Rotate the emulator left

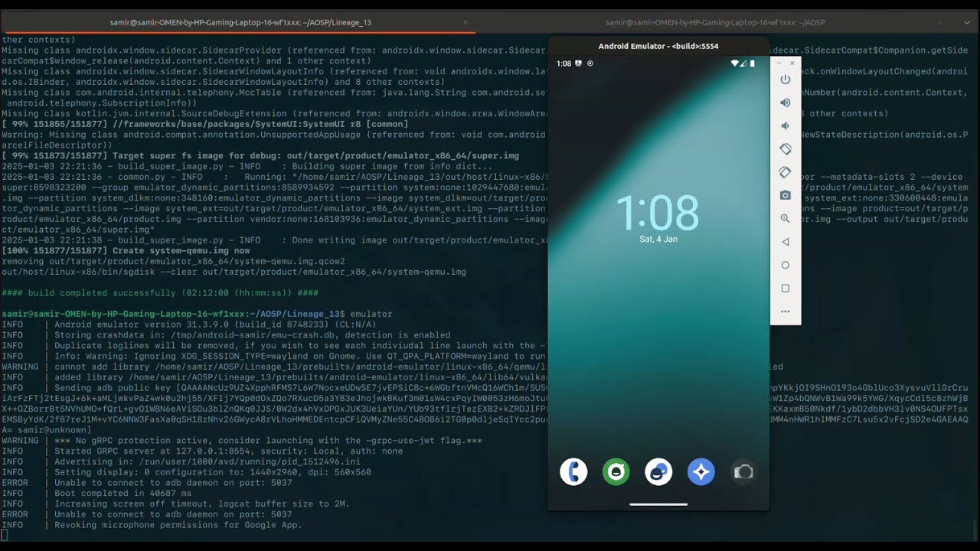(x=785, y=149)
